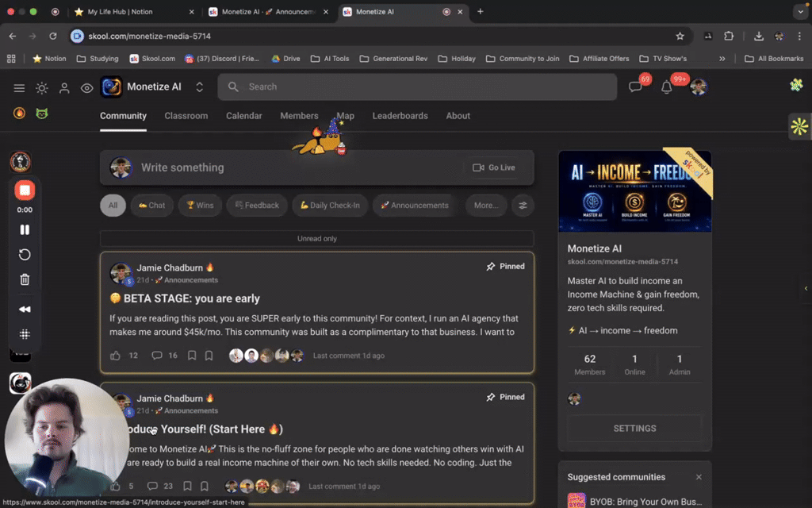Open the Affiliate Offers bookmarks folder

[599, 59]
